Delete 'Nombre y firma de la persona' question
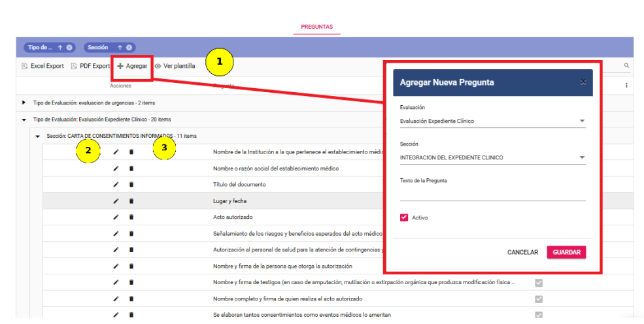This screenshot has width=644, height=324. click(x=131, y=266)
